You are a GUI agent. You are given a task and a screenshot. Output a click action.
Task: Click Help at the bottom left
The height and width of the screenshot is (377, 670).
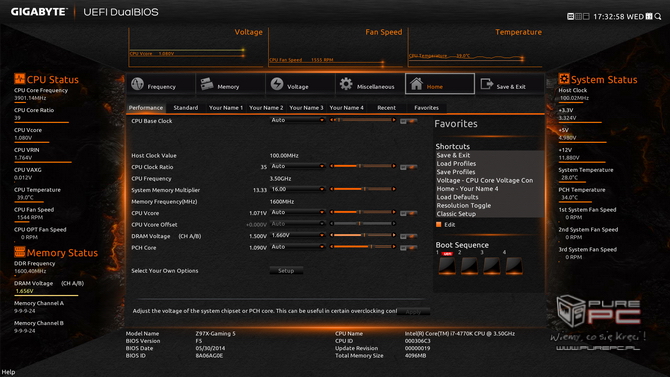click(x=8, y=372)
